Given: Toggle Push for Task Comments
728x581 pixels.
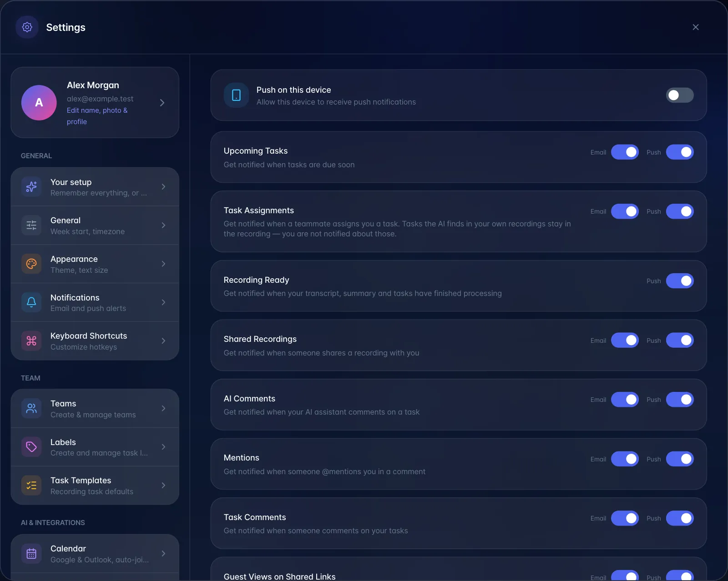Looking at the screenshot, I should (680, 518).
